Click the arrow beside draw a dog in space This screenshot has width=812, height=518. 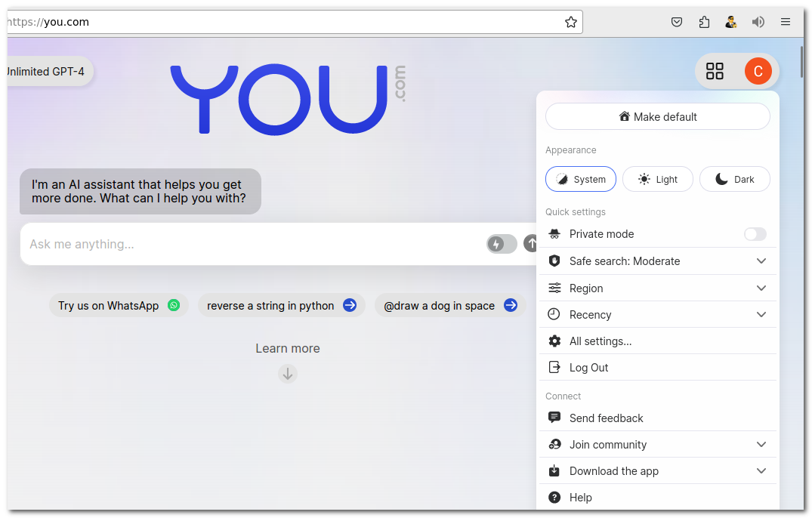click(x=511, y=305)
